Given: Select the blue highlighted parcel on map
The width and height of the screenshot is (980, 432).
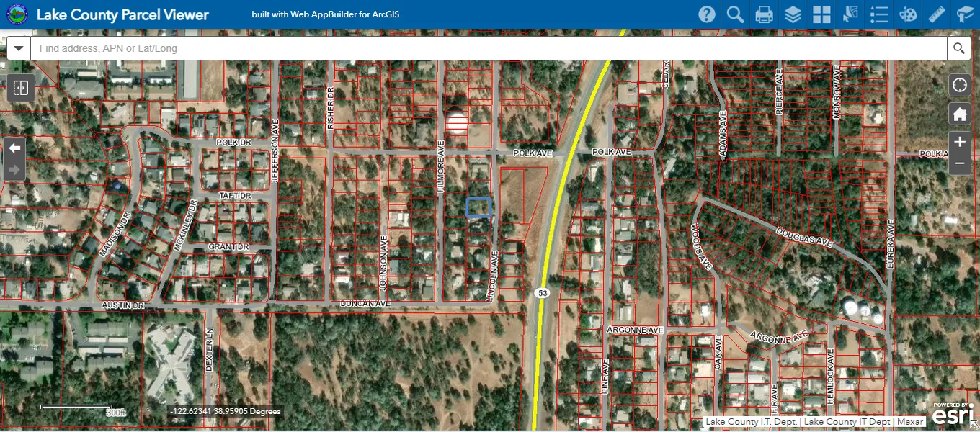Looking at the screenshot, I should pos(479,207).
